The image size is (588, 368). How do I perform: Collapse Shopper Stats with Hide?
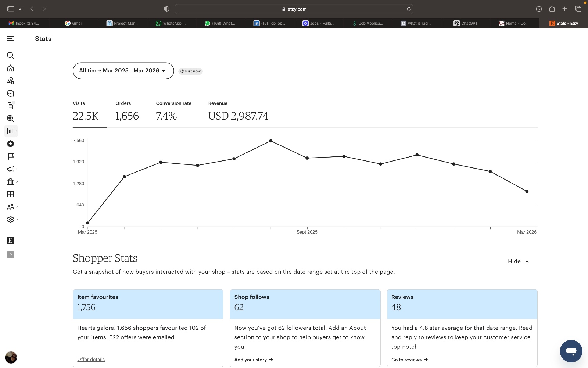518,261
